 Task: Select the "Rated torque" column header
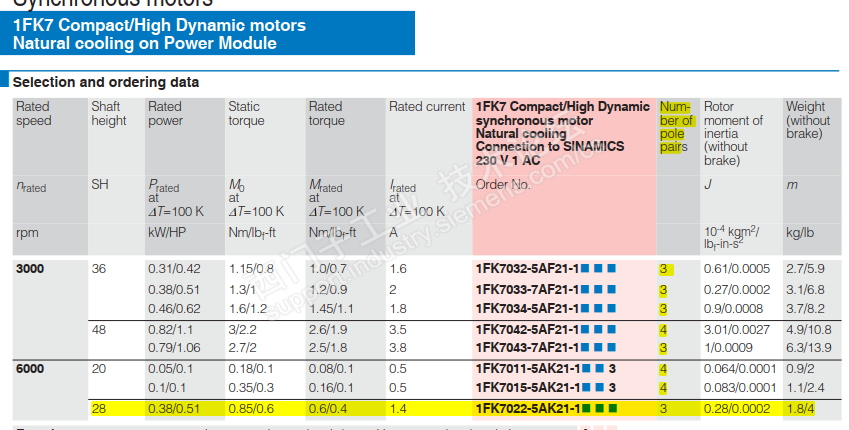[x=326, y=113]
